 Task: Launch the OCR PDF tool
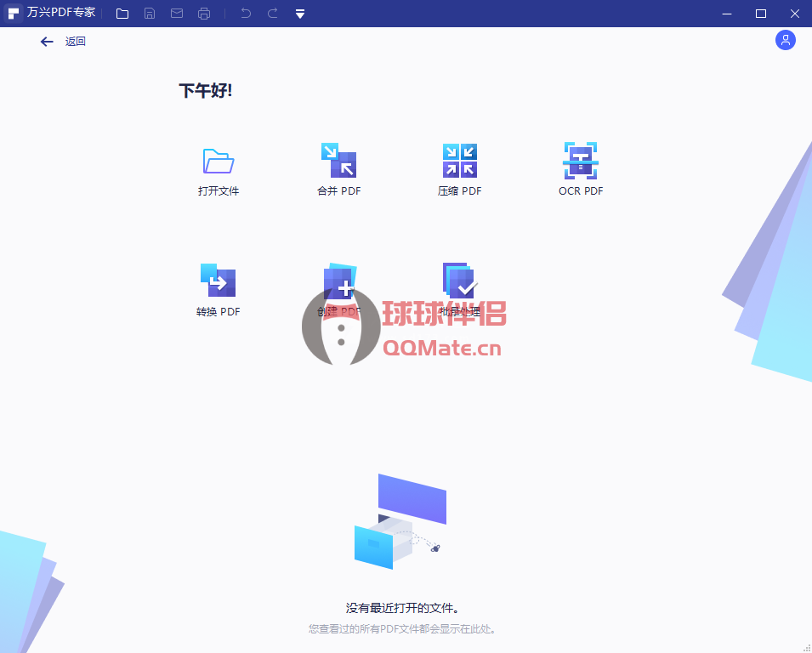581,161
